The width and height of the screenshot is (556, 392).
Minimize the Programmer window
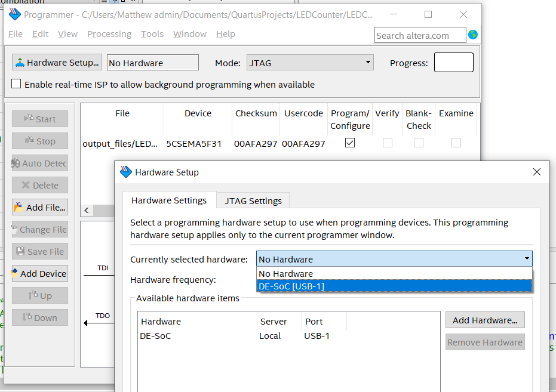point(393,14)
